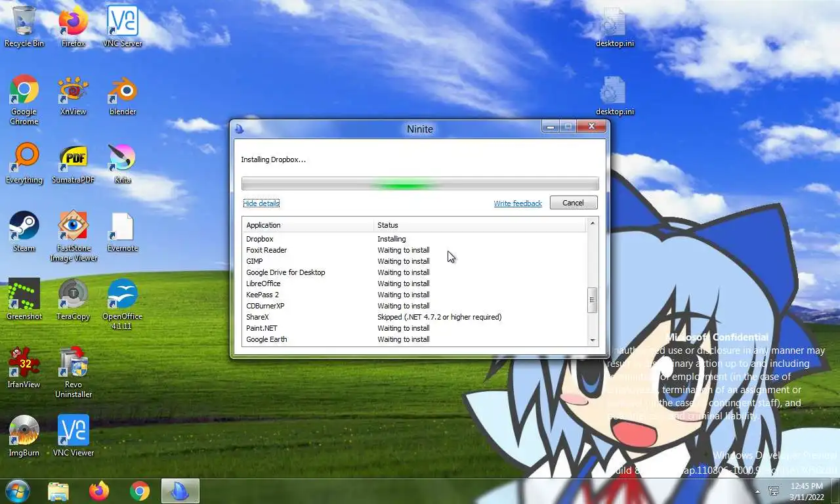This screenshot has width=840, height=504.
Task: Select the upper desktop.ini file icon
Action: click(615, 27)
